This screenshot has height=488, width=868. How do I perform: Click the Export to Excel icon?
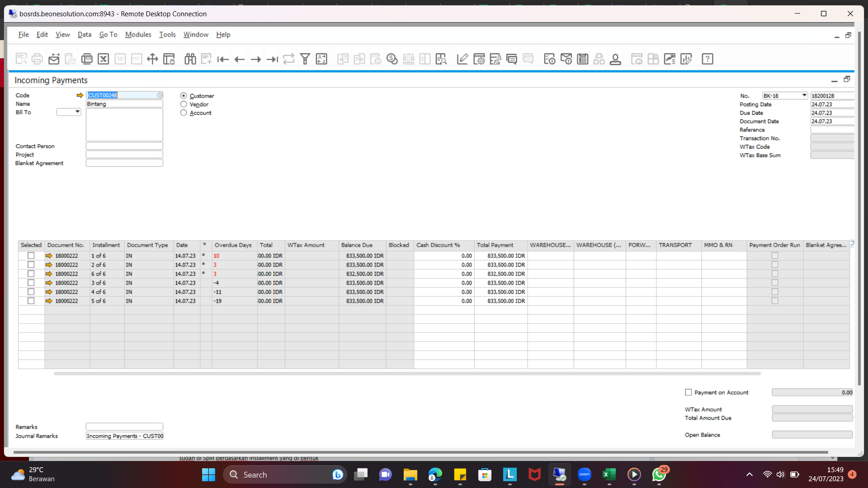(104, 59)
